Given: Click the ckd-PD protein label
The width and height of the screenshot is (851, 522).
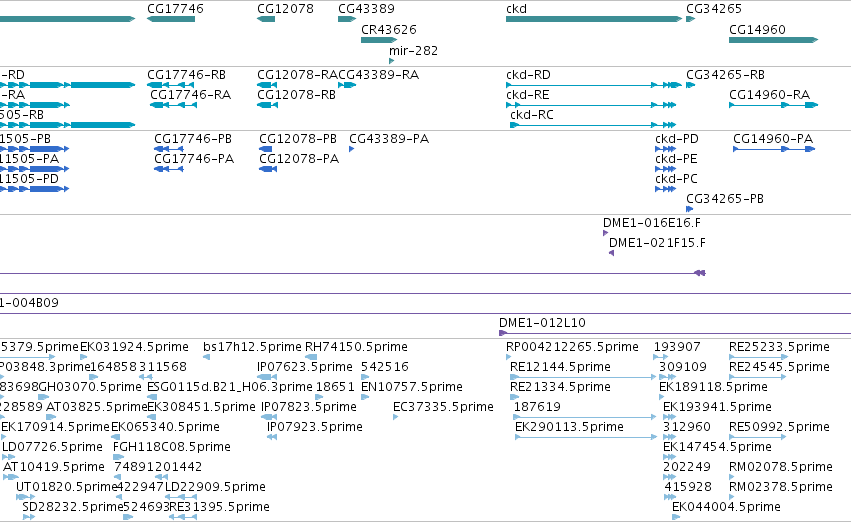Looking at the screenshot, I should point(677,138).
